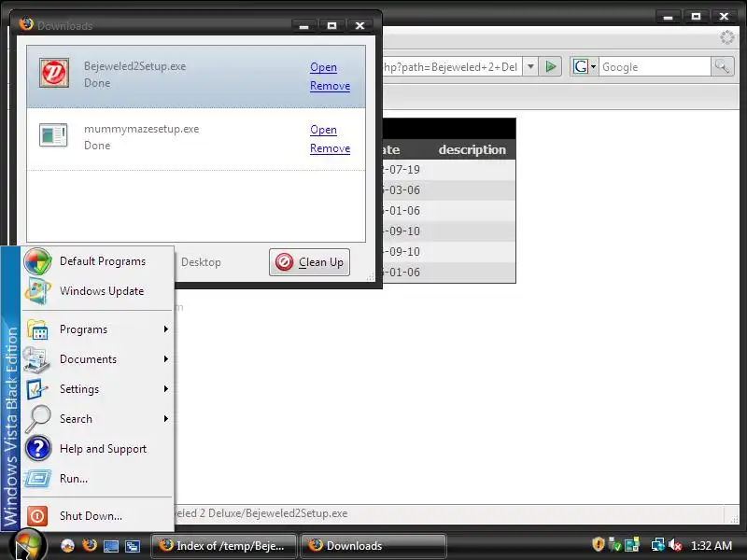747x560 pixels.
Task: Switch to Downloads taskbar button
Action: [373, 546]
